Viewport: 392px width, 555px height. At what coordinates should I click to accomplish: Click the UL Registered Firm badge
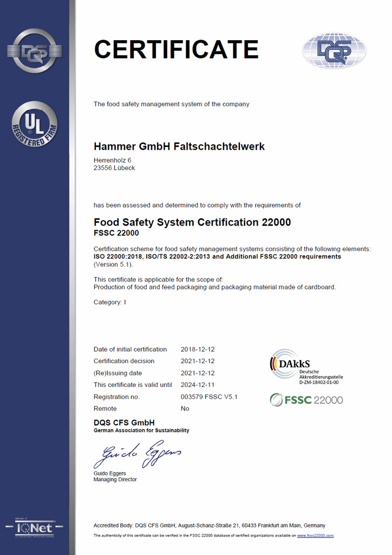35,124
